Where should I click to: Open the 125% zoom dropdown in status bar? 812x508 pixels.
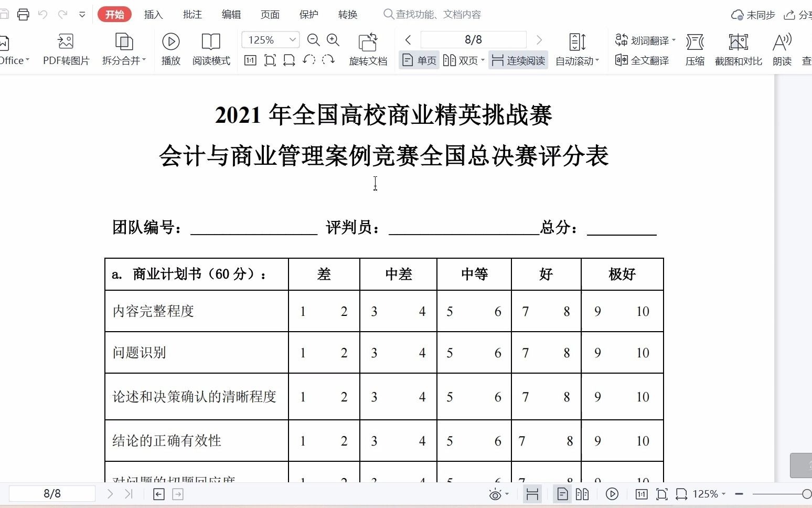(x=709, y=494)
